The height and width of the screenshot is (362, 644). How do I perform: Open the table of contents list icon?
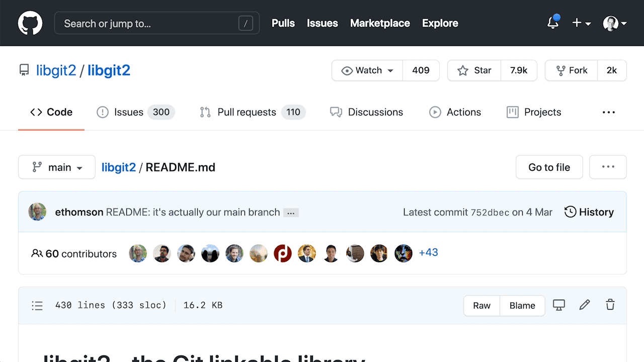pyautogui.click(x=37, y=305)
